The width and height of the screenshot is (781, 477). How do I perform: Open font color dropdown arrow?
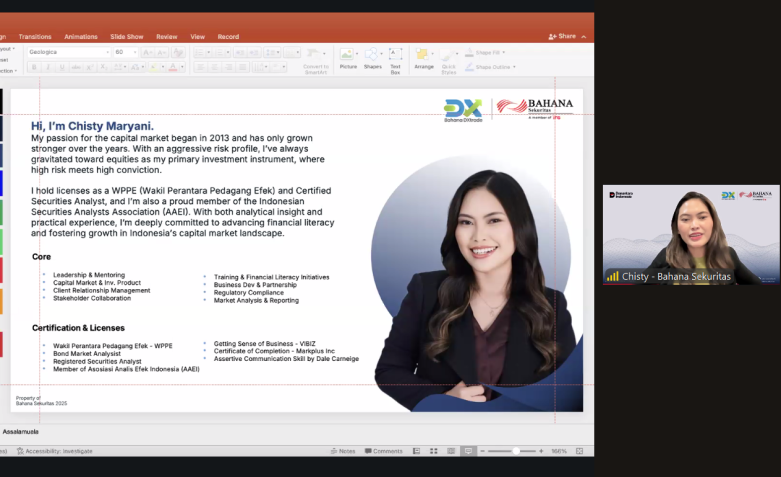(x=182, y=67)
